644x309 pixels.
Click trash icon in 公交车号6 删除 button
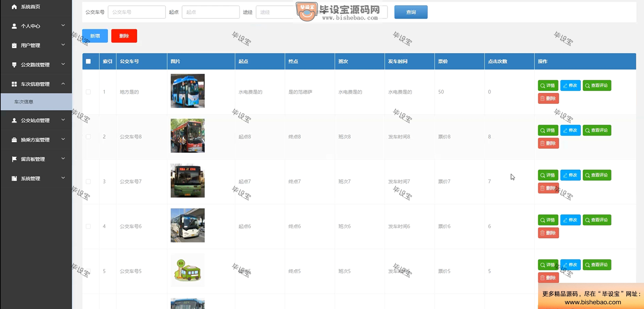pos(542,233)
